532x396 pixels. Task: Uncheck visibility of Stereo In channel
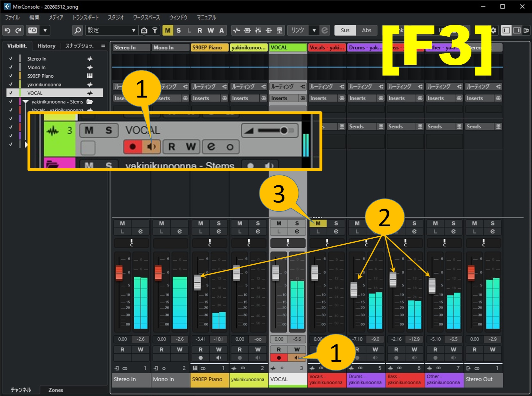[x=11, y=59]
